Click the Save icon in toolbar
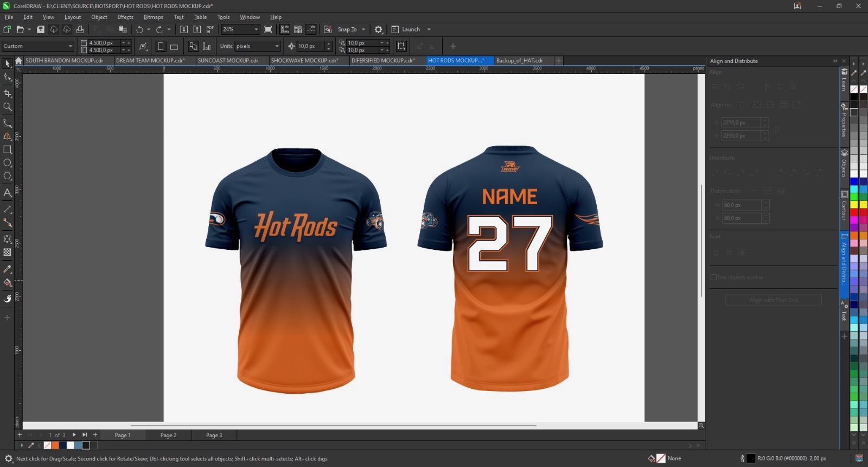This screenshot has height=467, width=868. (41, 29)
